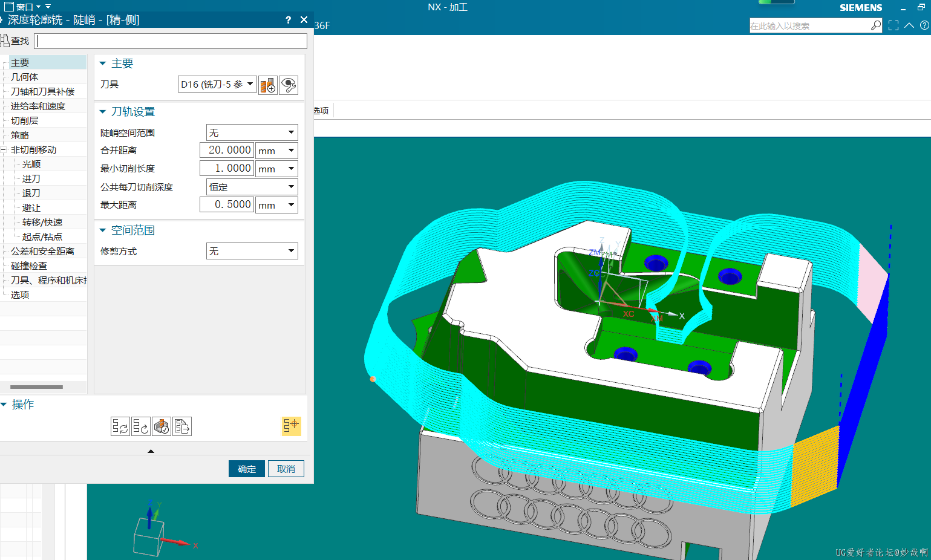Click the collapse ribbon caret icon at top right
This screenshot has height=560, width=931.
(909, 25)
